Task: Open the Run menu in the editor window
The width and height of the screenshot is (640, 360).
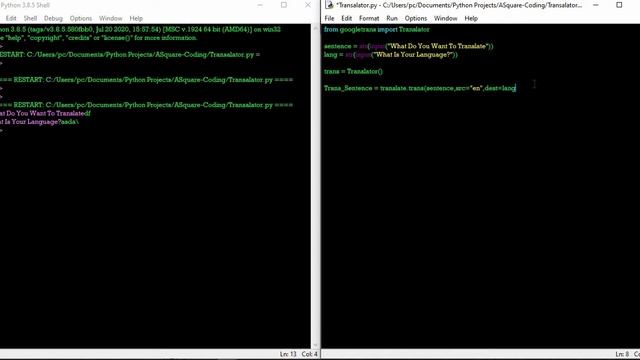Action: click(392, 18)
